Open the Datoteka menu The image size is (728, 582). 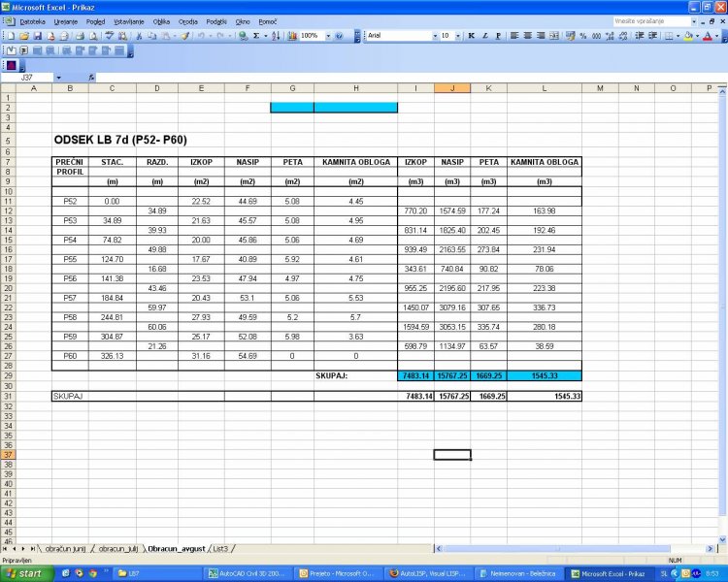pos(32,21)
